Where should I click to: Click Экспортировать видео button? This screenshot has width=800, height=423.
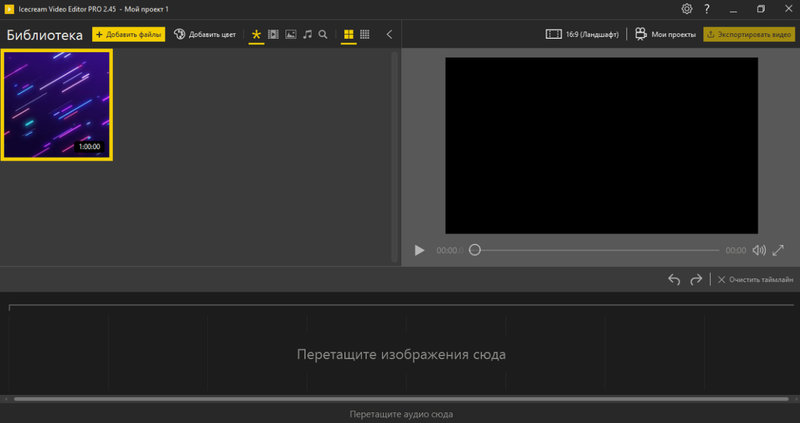click(x=749, y=34)
